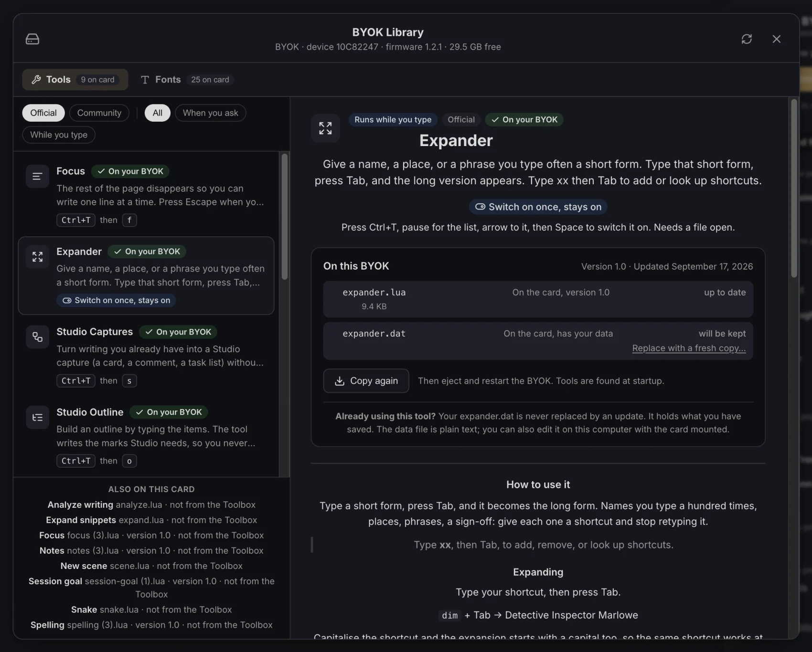Select the All filter chip

pos(158,113)
